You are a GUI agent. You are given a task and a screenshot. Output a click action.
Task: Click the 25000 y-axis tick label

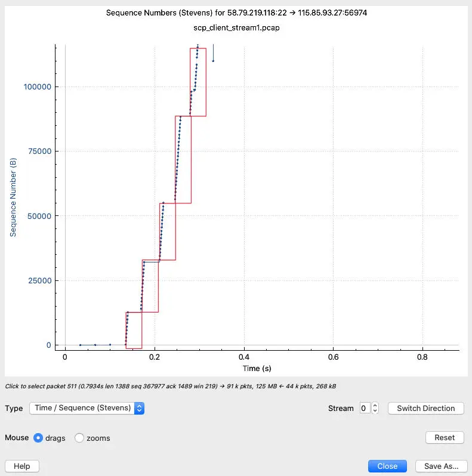coord(40,280)
